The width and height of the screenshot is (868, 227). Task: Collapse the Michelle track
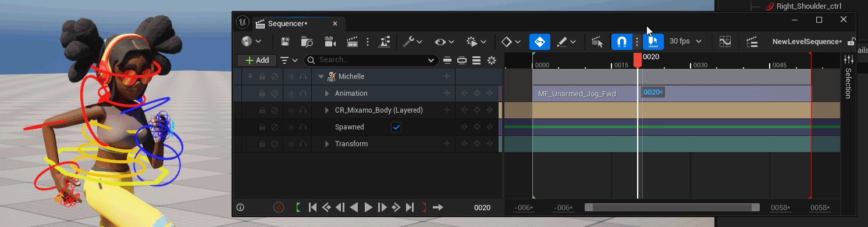pos(321,77)
